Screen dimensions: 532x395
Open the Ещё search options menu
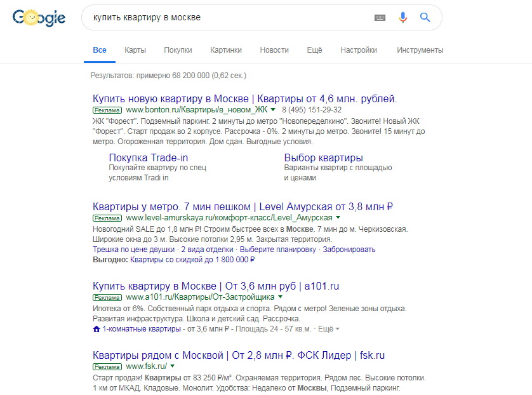(314, 48)
